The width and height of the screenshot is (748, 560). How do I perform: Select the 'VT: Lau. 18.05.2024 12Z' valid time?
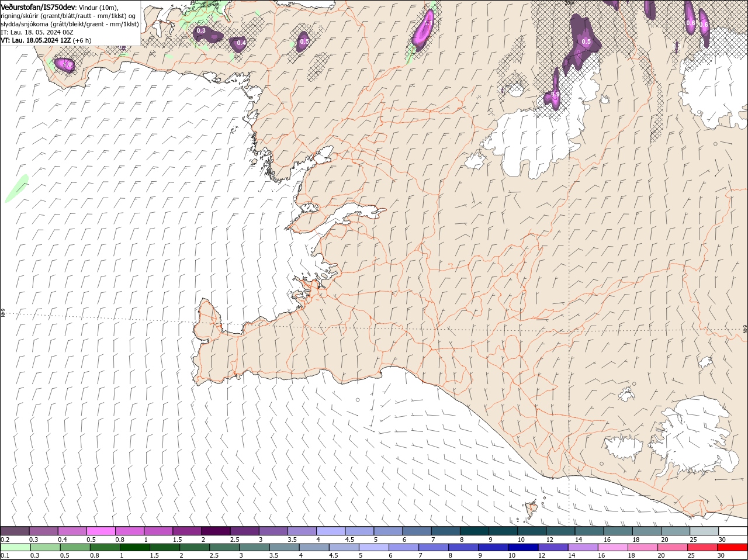[x=36, y=40]
